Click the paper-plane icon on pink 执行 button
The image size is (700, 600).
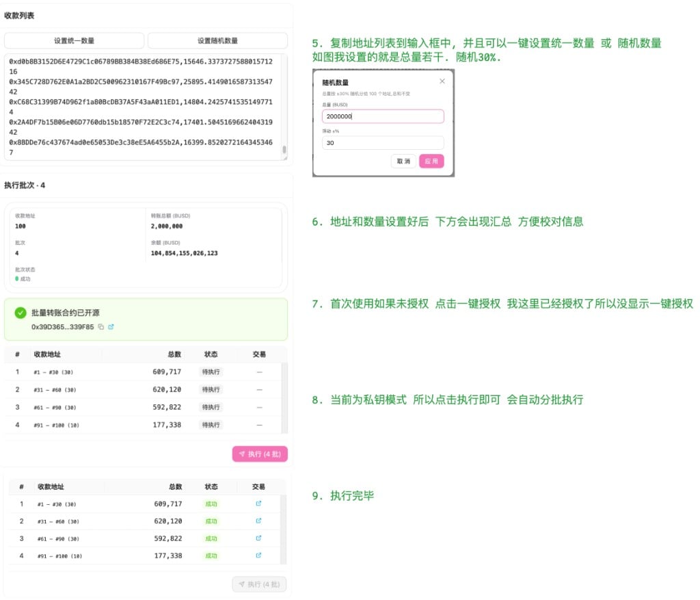point(241,454)
